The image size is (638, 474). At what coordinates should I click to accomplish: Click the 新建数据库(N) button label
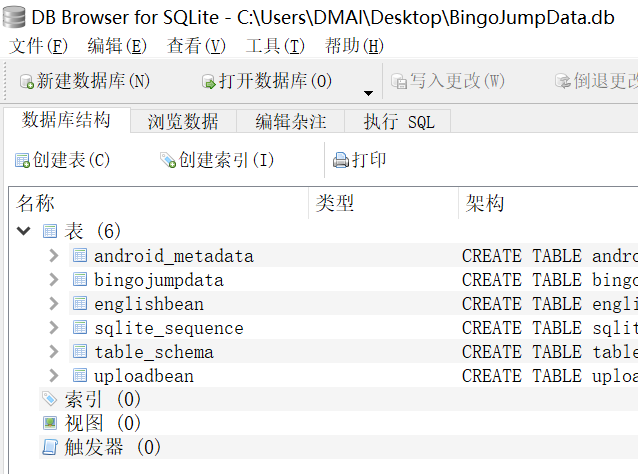93,81
